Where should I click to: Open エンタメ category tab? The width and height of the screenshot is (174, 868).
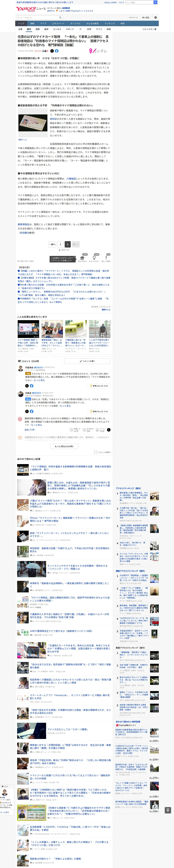click(57, 29)
